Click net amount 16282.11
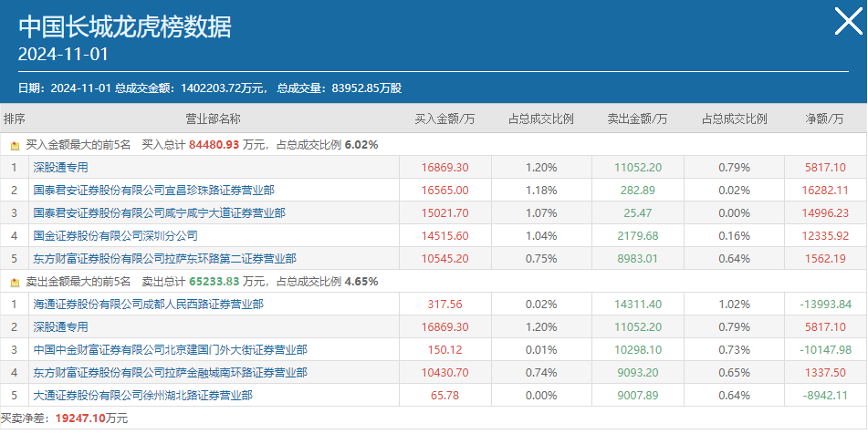This screenshot has width=868, height=434. pyautogui.click(x=825, y=191)
